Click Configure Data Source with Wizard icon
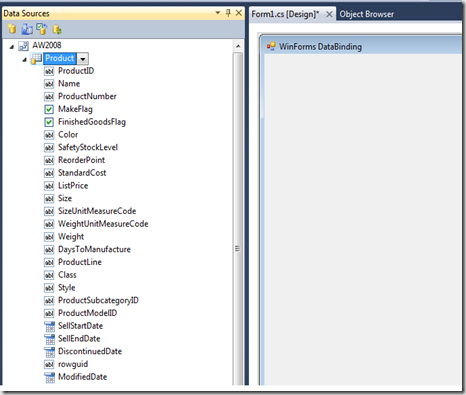466x395 pixels. point(42,29)
